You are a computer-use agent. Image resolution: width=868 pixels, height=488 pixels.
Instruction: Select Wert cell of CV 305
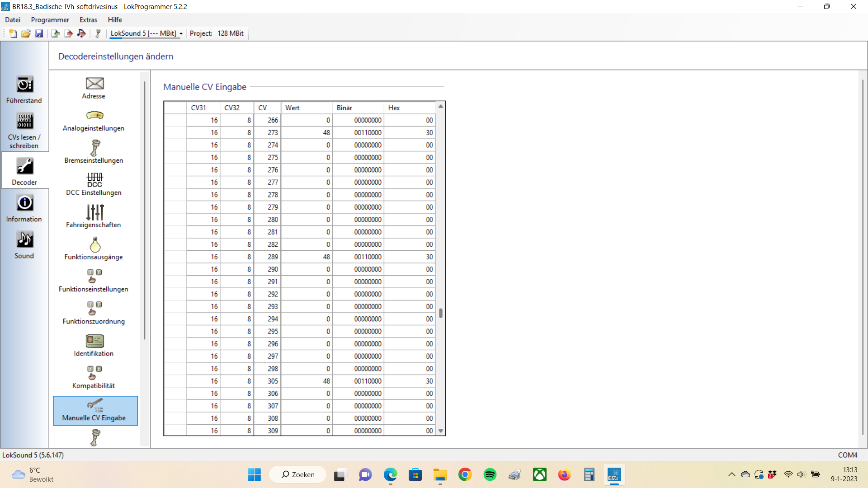point(307,381)
